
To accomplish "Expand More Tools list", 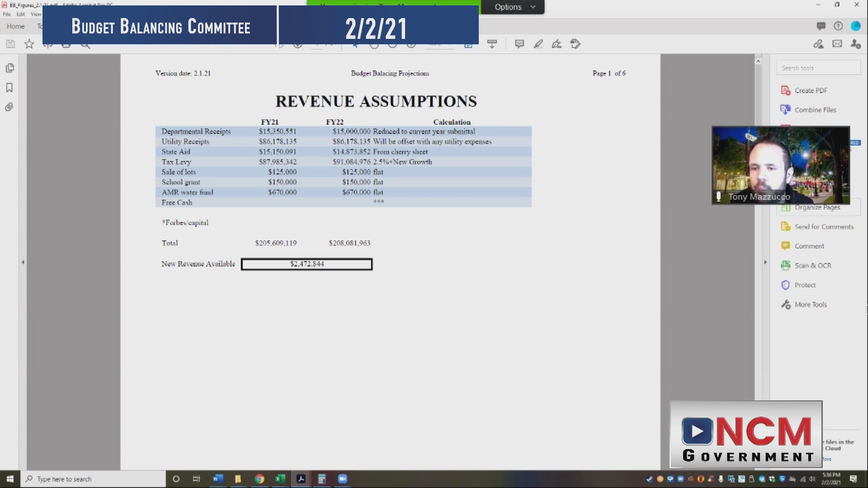I will (x=810, y=305).
